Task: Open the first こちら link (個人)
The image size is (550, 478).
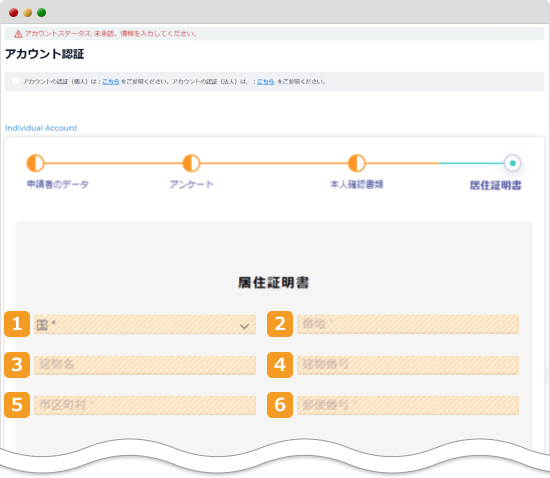Action: (111, 81)
